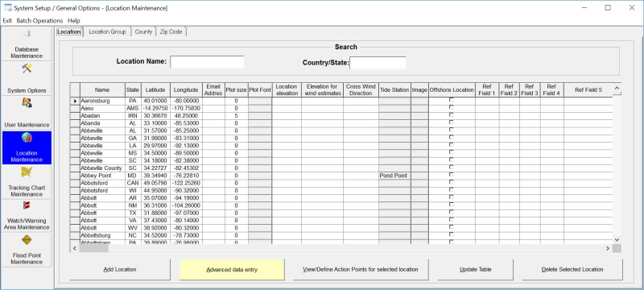
Task: Click the Location Maintenance globe icon
Action: click(x=27, y=138)
